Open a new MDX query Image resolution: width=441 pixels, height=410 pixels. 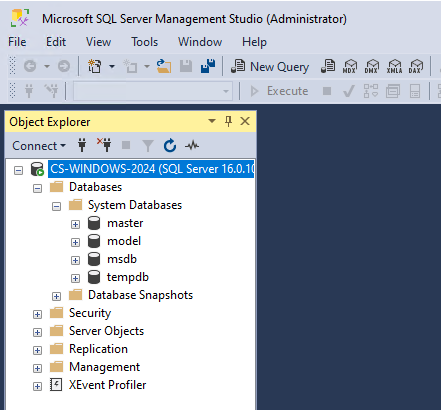[350, 66]
